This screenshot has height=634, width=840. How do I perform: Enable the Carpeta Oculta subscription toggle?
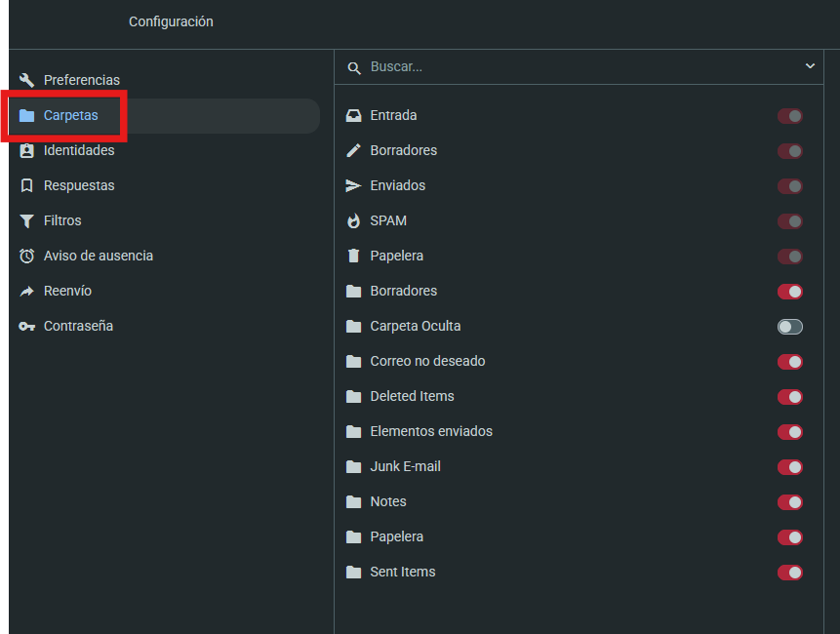pos(789,326)
